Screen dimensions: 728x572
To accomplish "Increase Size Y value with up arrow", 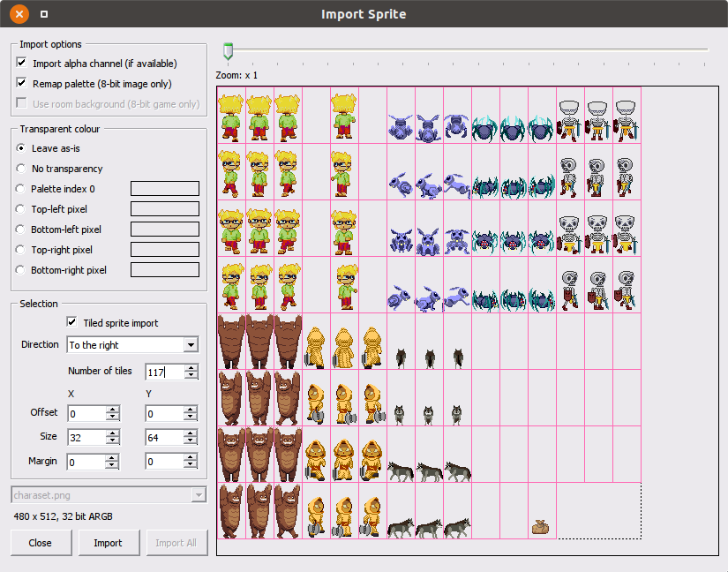I will click(x=191, y=433).
